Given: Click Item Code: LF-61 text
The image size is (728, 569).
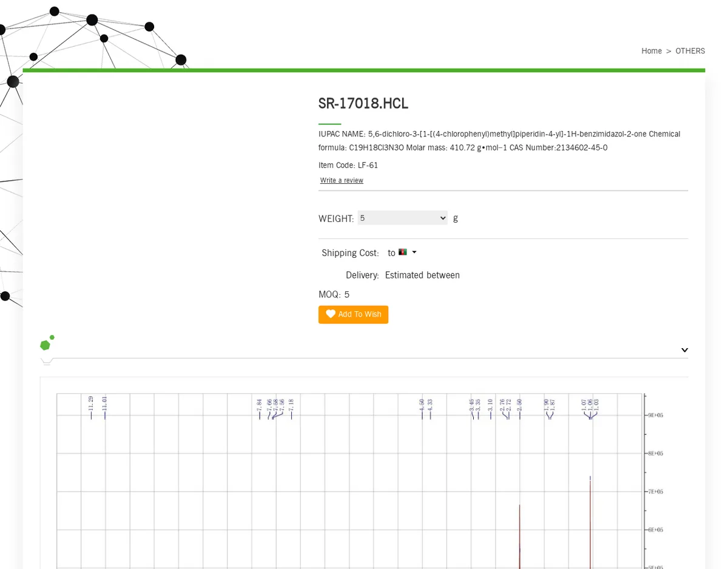Looking at the screenshot, I should coord(348,165).
